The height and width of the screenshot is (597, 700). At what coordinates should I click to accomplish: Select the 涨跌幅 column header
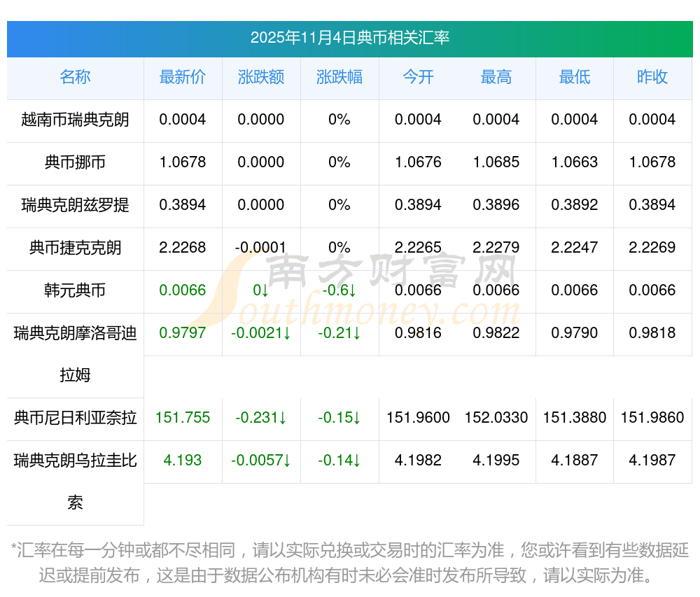coord(339,77)
